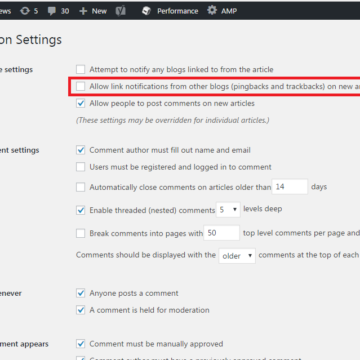Open the threaded comments levels deep dropdown
Screen dimensions: 360x360
[x=228, y=210]
